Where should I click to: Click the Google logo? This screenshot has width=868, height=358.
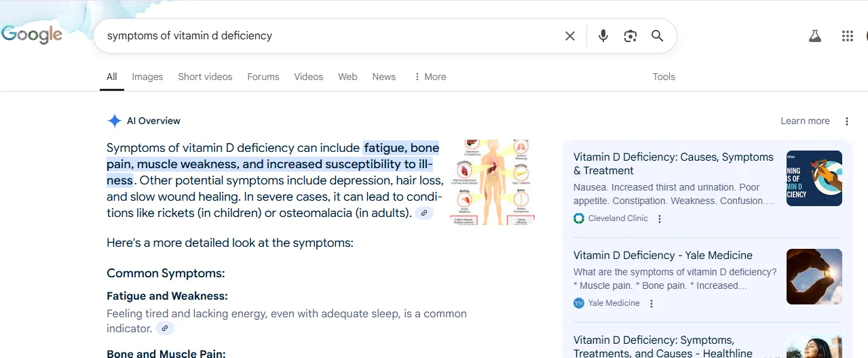[x=32, y=35]
